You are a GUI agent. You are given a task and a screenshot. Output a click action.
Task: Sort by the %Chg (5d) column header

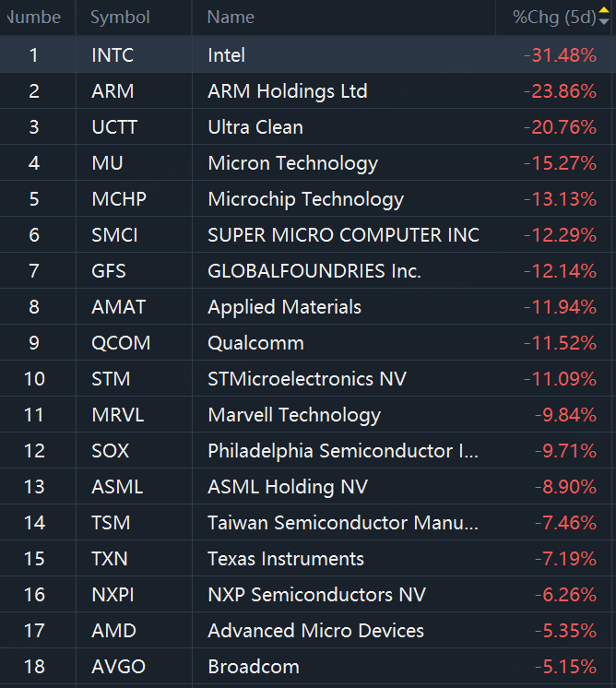555,18
